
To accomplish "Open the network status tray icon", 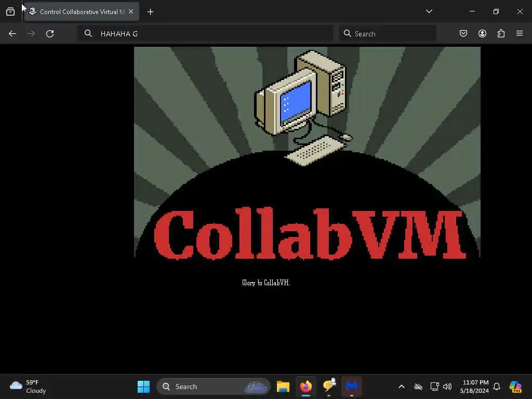I will tap(435, 387).
